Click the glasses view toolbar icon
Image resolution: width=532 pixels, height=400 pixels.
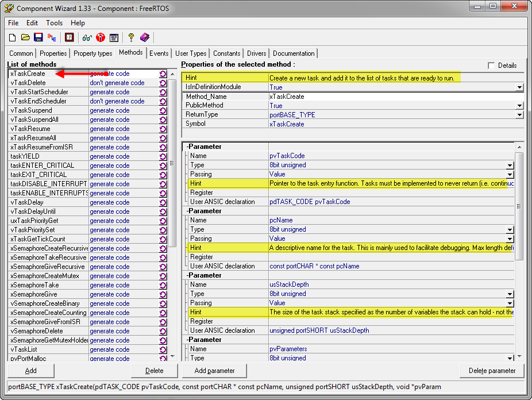coord(87,37)
